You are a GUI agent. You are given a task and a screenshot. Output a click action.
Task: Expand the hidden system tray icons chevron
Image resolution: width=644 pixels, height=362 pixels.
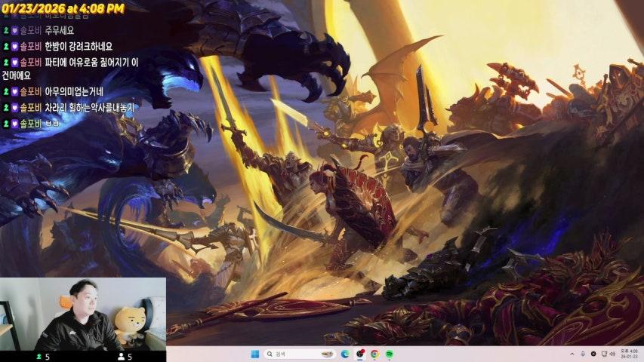point(572,354)
